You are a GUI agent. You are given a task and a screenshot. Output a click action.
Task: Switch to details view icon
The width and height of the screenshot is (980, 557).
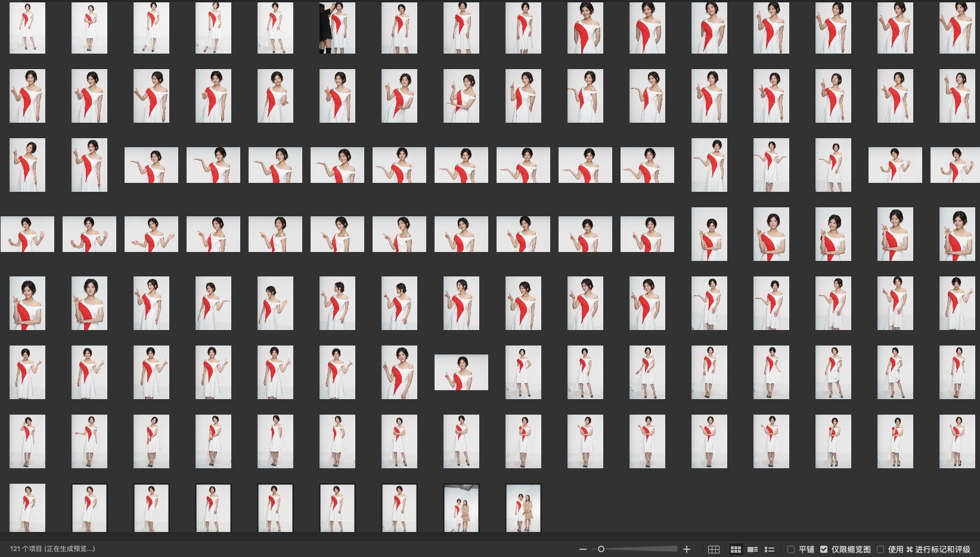tap(752, 549)
